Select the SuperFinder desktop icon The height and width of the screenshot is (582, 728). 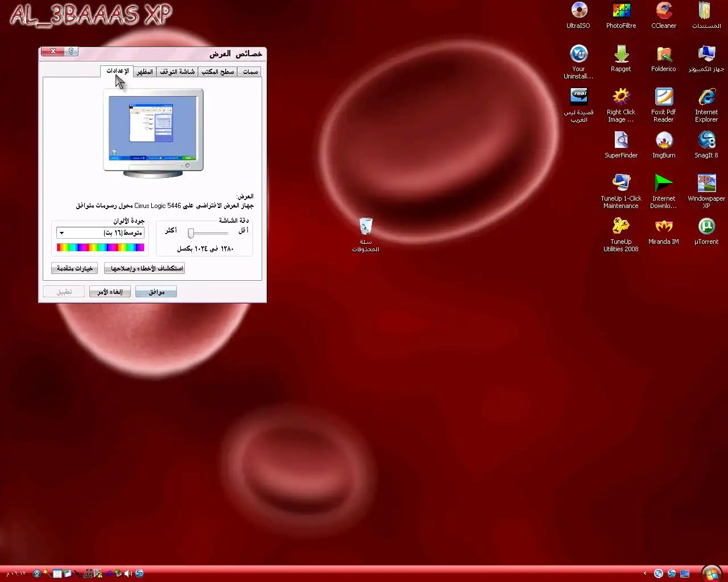pyautogui.click(x=621, y=145)
